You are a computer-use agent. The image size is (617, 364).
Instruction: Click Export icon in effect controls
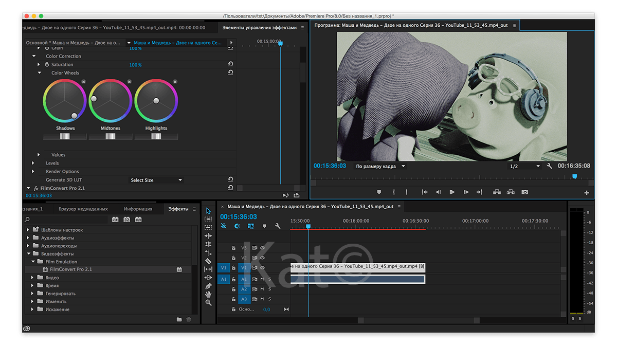pos(297,195)
